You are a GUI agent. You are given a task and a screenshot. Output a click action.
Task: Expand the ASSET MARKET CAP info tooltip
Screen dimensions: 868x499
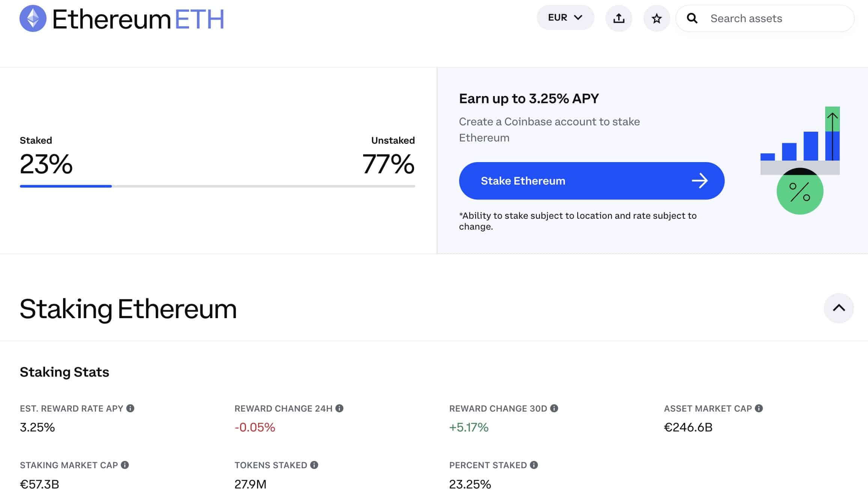point(760,408)
